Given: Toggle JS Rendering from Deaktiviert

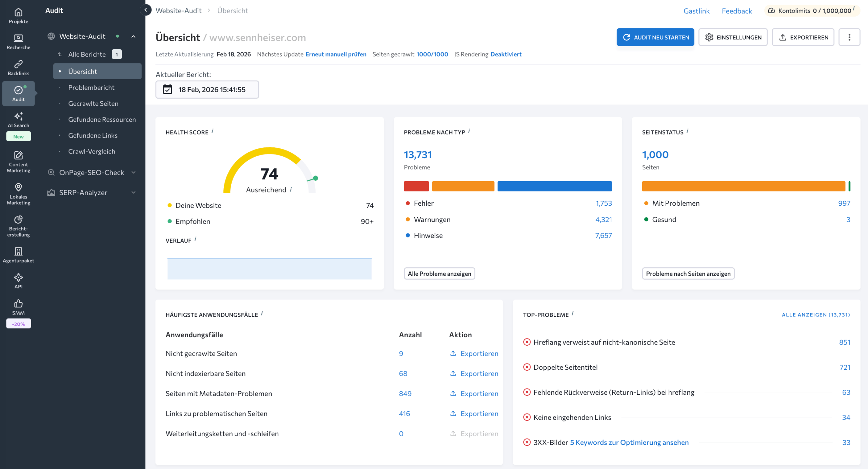Looking at the screenshot, I should click(x=506, y=54).
